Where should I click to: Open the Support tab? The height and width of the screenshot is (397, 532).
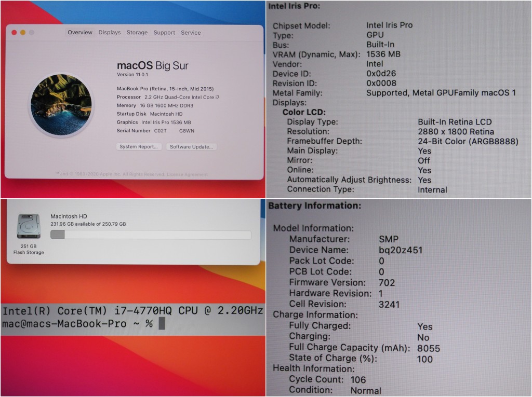[x=164, y=33]
